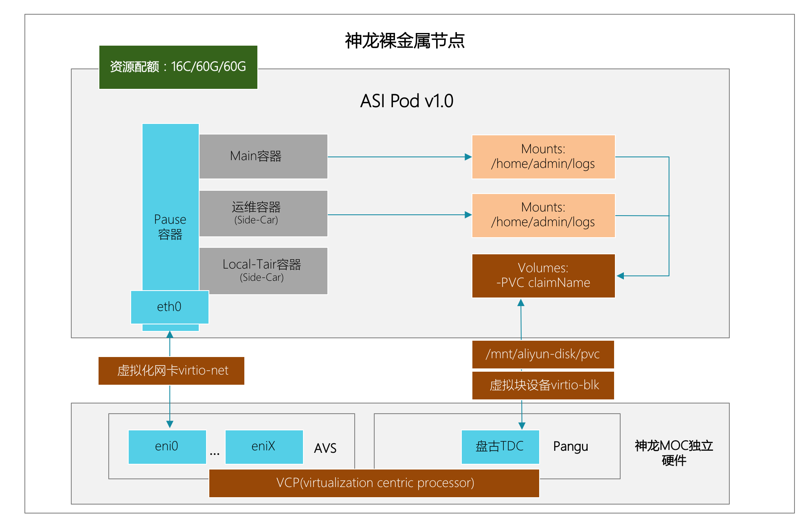Click the /mnt/aliyun-disk/pvc box
812x529 pixels.
point(543,355)
